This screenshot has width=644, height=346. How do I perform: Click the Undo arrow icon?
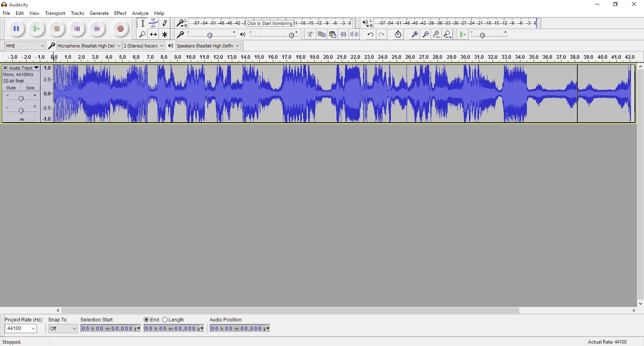coord(370,35)
